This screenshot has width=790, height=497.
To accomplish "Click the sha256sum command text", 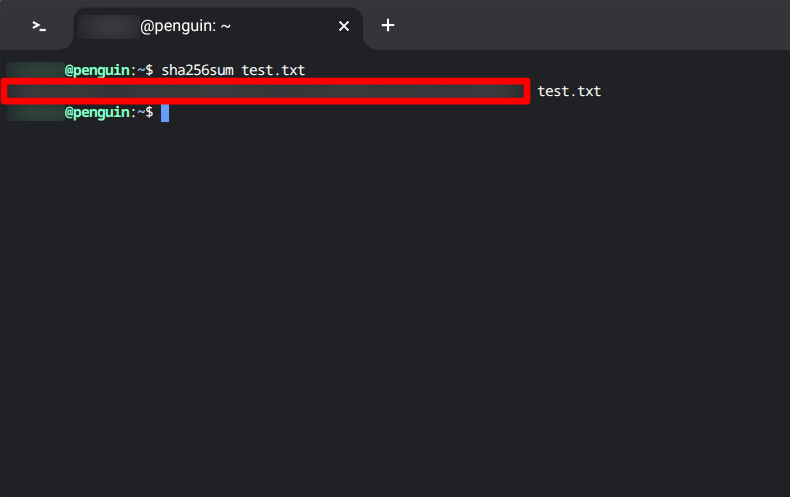I will tap(198, 70).
